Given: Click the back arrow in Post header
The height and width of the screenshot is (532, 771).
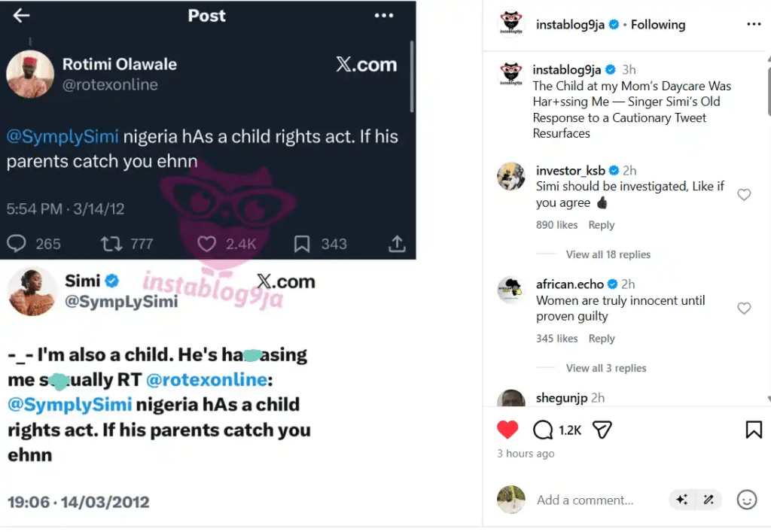Looking at the screenshot, I should pyautogui.click(x=22, y=16).
